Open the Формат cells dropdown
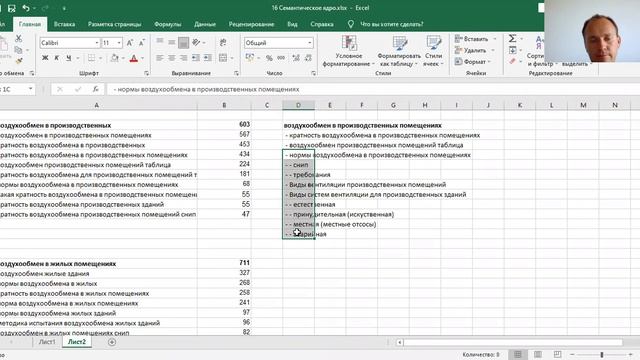Viewport: 640px width, 360px height. (x=473, y=62)
